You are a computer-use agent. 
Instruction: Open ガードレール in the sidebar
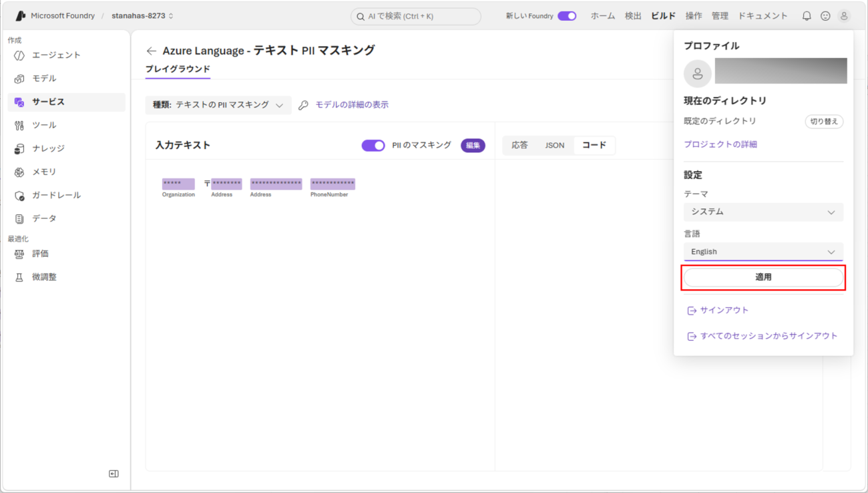[x=66, y=196]
